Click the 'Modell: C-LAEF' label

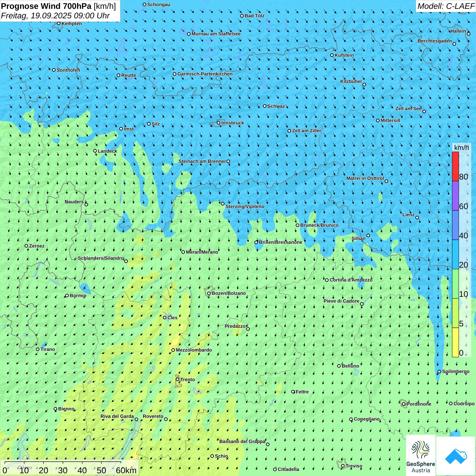[x=445, y=6]
